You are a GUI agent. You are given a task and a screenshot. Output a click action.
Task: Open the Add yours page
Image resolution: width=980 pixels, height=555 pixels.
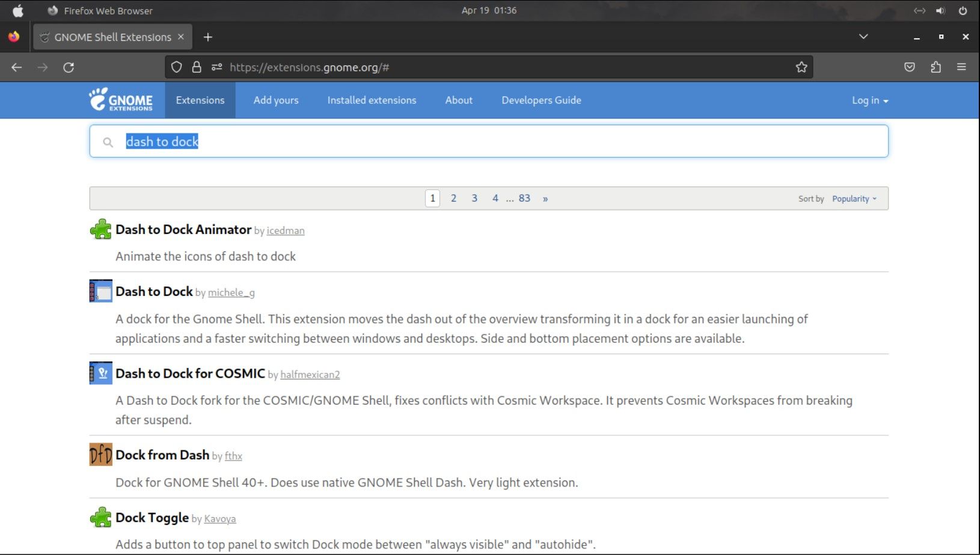pos(275,100)
